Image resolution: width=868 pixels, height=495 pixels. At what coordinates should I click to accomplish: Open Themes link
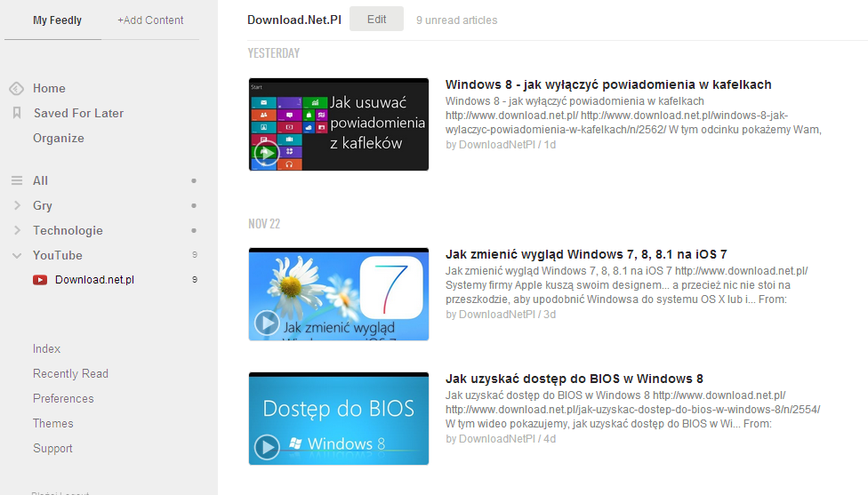52,424
